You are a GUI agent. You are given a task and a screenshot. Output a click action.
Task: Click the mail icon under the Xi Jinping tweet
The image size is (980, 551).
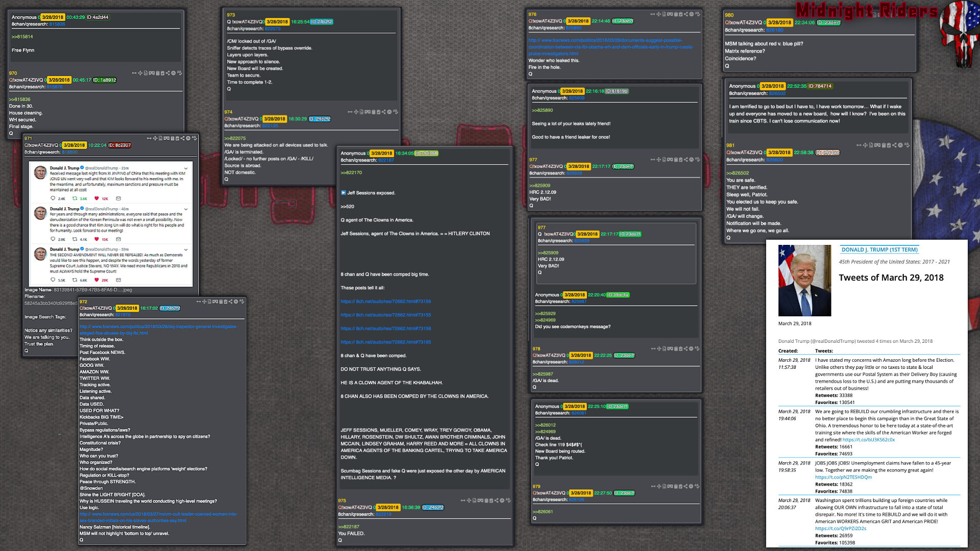point(118,198)
